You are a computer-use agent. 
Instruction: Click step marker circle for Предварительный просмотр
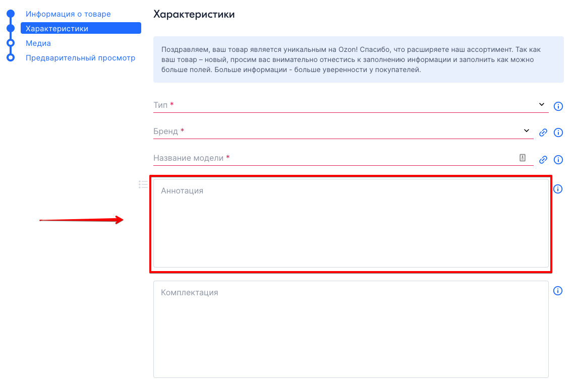11,57
